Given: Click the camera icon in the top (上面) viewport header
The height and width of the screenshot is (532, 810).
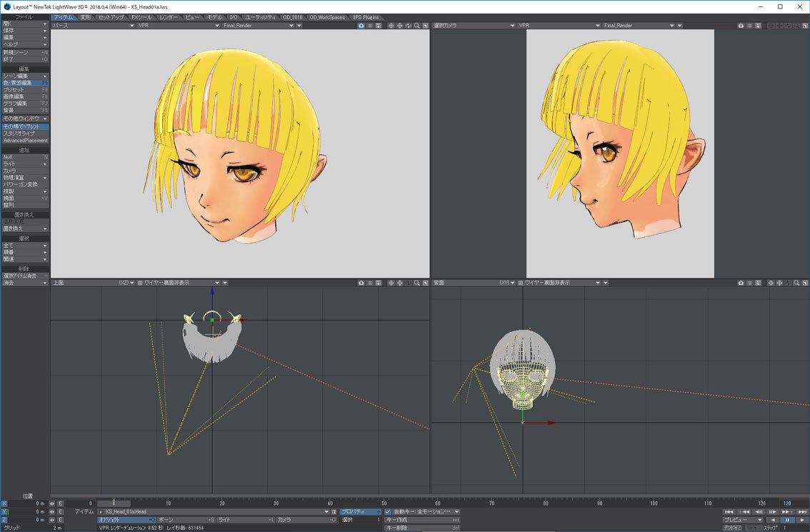Looking at the screenshot, I should click(x=361, y=283).
